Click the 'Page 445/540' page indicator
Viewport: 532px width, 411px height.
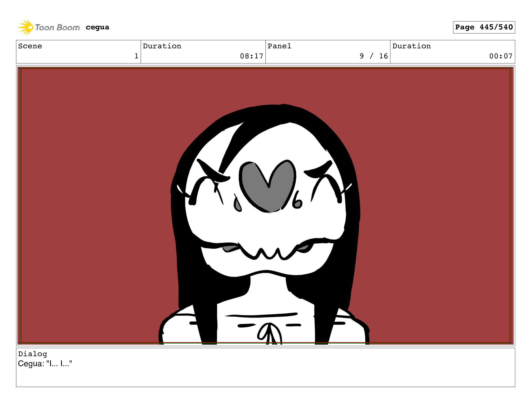click(x=484, y=27)
